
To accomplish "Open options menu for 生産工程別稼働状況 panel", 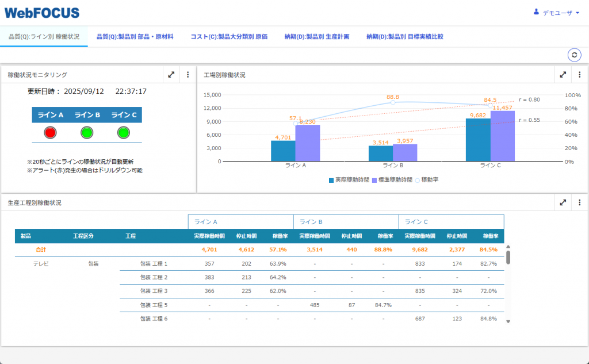I will tap(579, 202).
